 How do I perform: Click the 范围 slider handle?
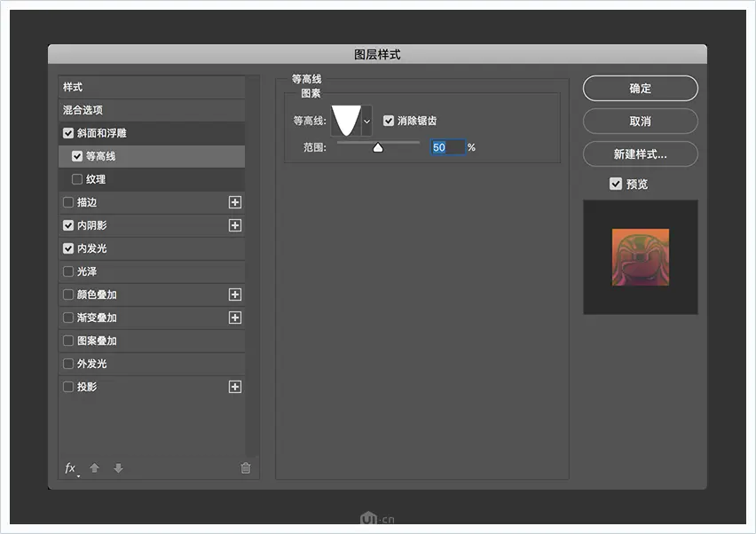coord(378,147)
